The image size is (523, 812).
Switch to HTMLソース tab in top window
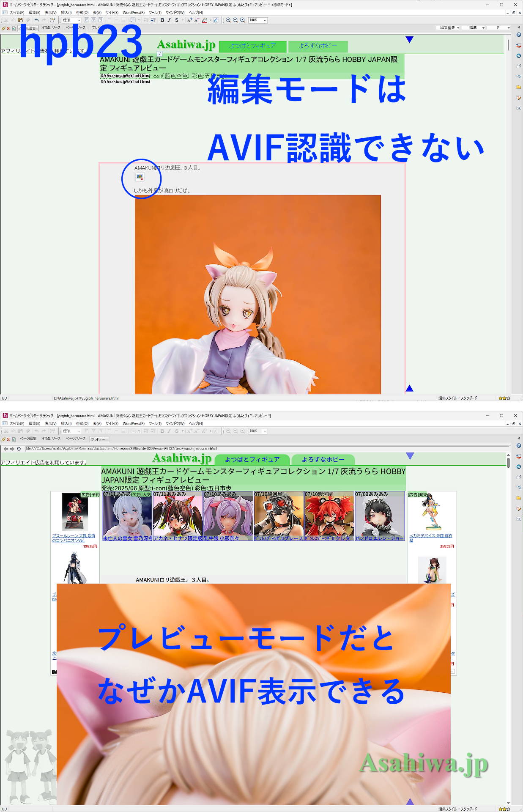pos(51,28)
